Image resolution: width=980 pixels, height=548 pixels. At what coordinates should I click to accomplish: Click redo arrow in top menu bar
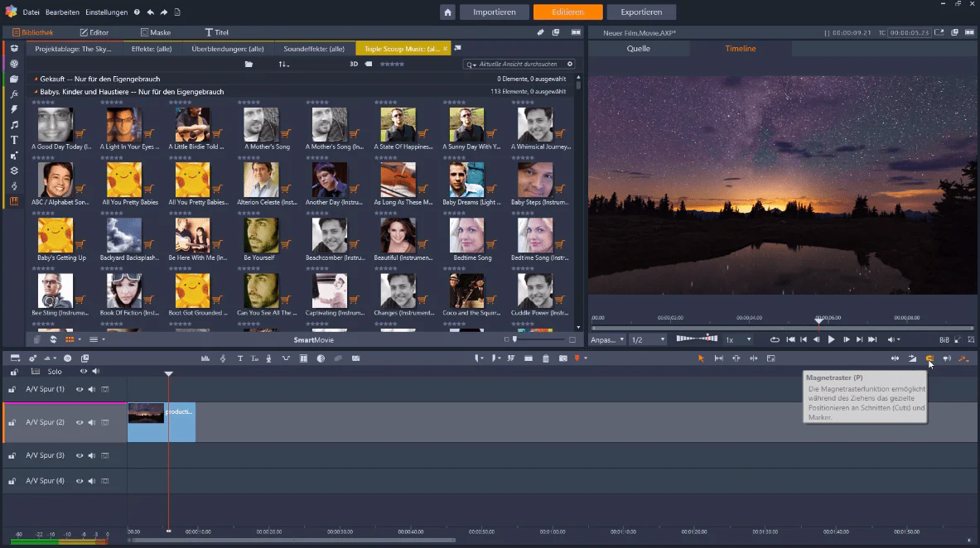tap(164, 12)
